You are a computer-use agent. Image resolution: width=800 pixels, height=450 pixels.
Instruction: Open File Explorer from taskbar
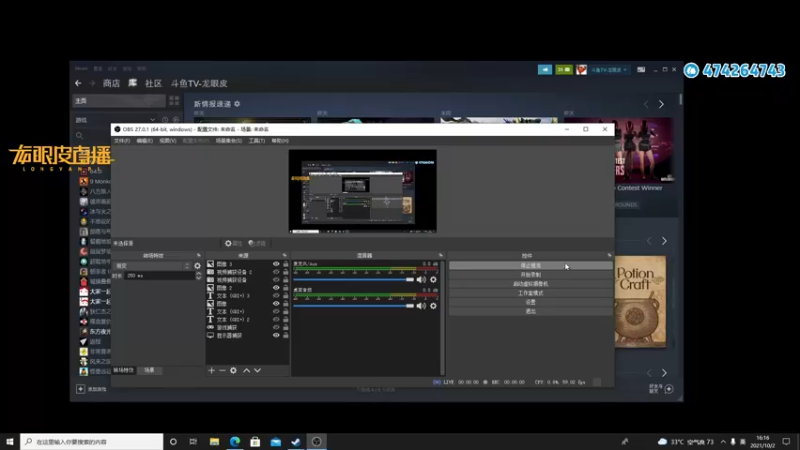click(214, 441)
